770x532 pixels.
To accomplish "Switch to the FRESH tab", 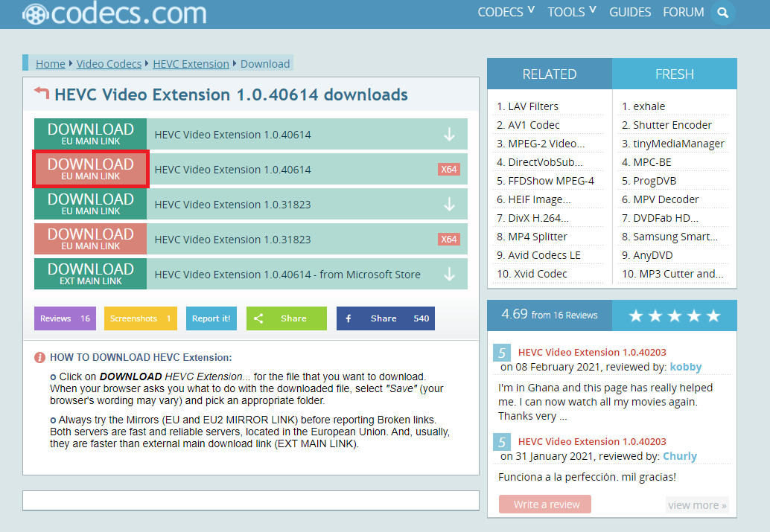I will (674, 74).
